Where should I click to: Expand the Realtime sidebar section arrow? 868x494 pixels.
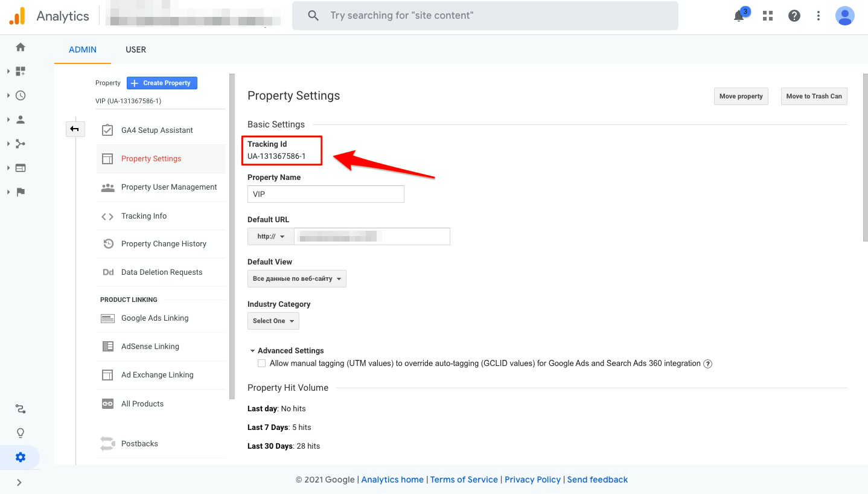tap(8, 95)
